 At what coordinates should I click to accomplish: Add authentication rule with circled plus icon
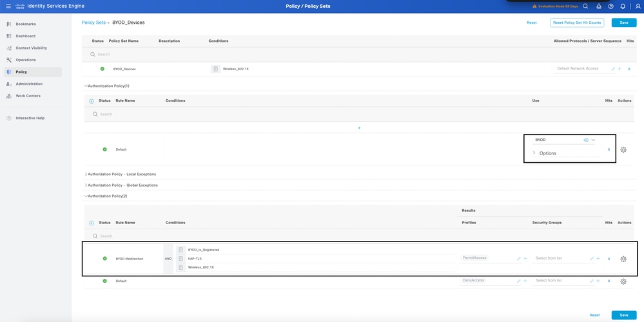click(x=91, y=101)
